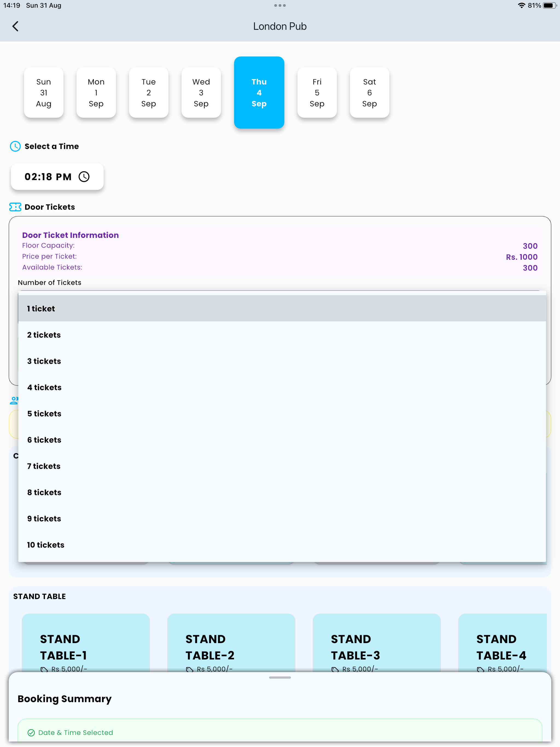Pick 10 tickets from the list
This screenshot has width=560, height=747.
tap(282, 545)
